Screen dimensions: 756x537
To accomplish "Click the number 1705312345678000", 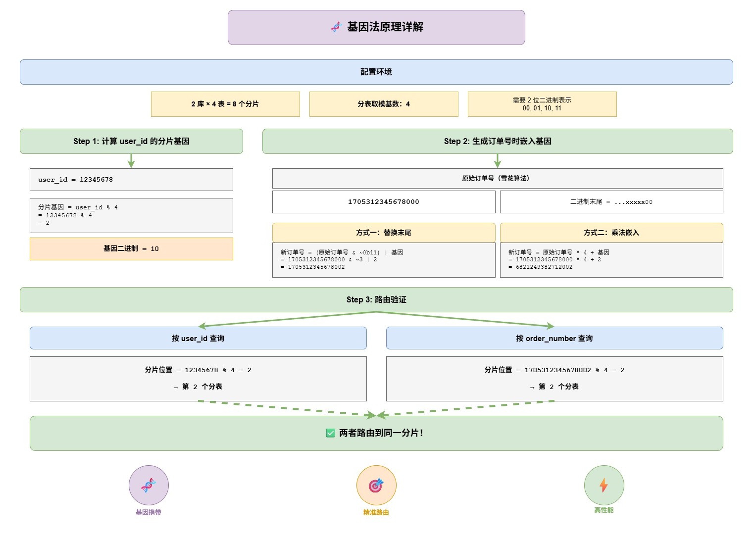I will (384, 202).
